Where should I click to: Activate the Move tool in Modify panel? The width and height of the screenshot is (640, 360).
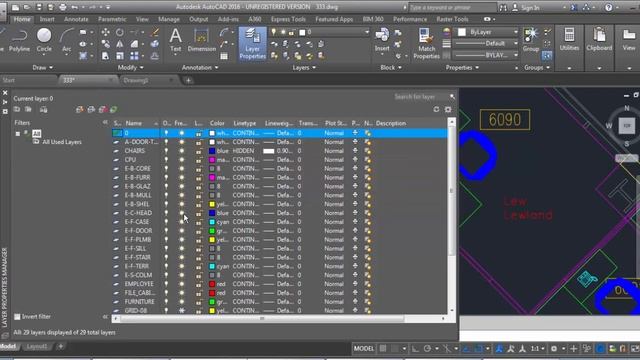tap(105, 32)
